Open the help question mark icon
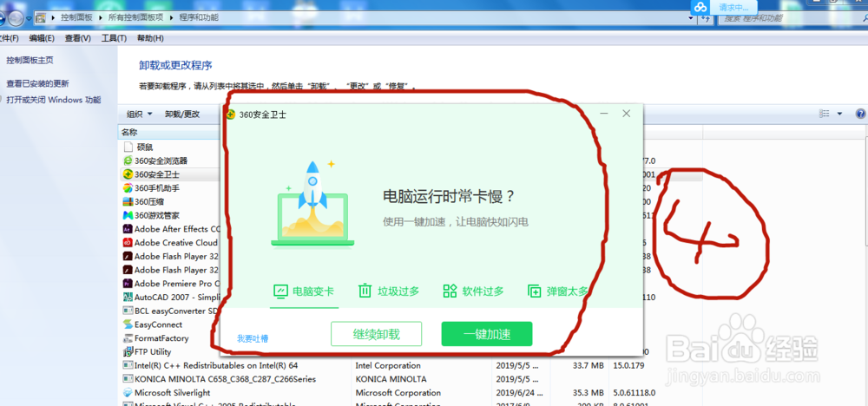The height and width of the screenshot is (406, 868). 861,114
